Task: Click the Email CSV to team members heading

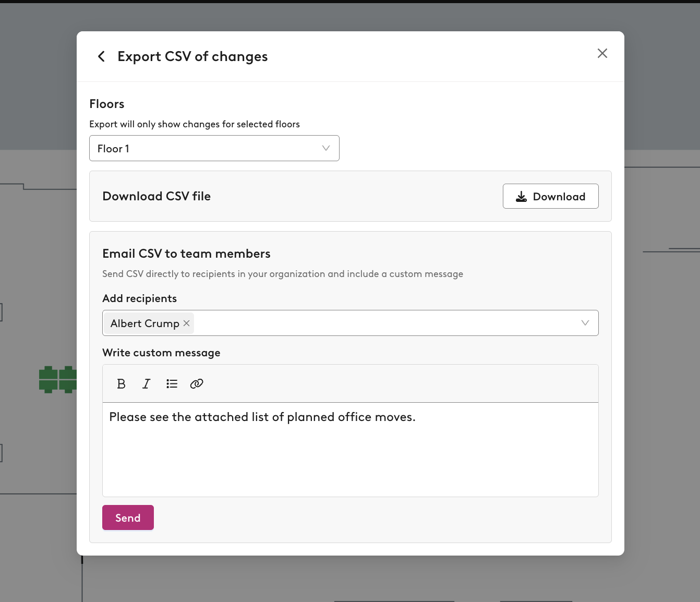Action: pos(186,254)
